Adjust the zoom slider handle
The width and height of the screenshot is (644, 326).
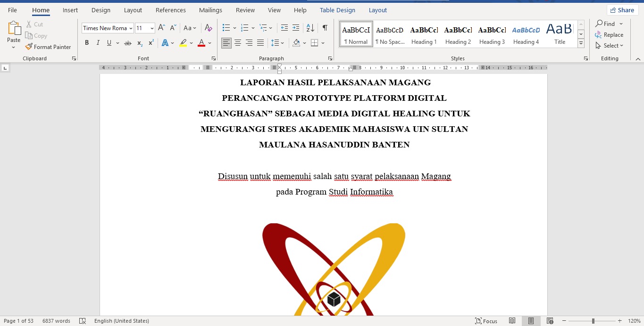point(593,321)
